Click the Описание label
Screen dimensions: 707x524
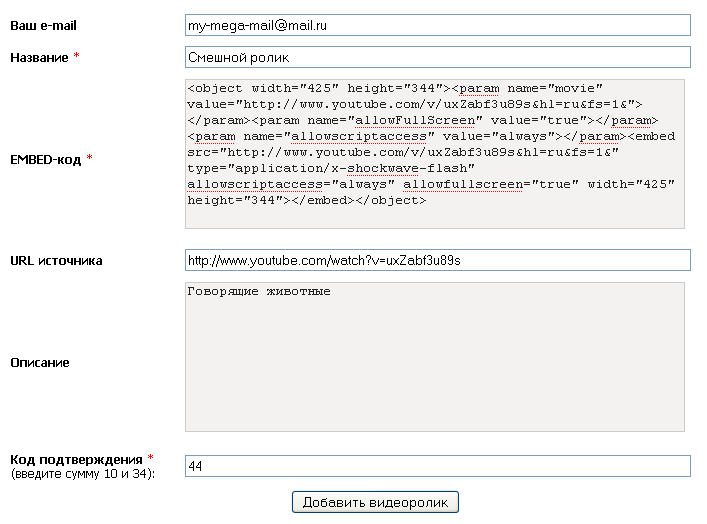pyautogui.click(x=40, y=363)
